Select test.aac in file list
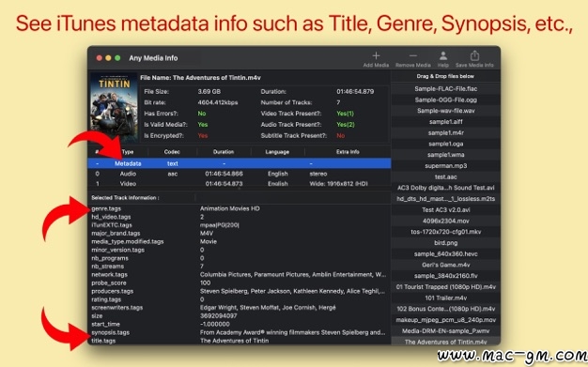Viewport: 588px width, 367px height. point(445,176)
